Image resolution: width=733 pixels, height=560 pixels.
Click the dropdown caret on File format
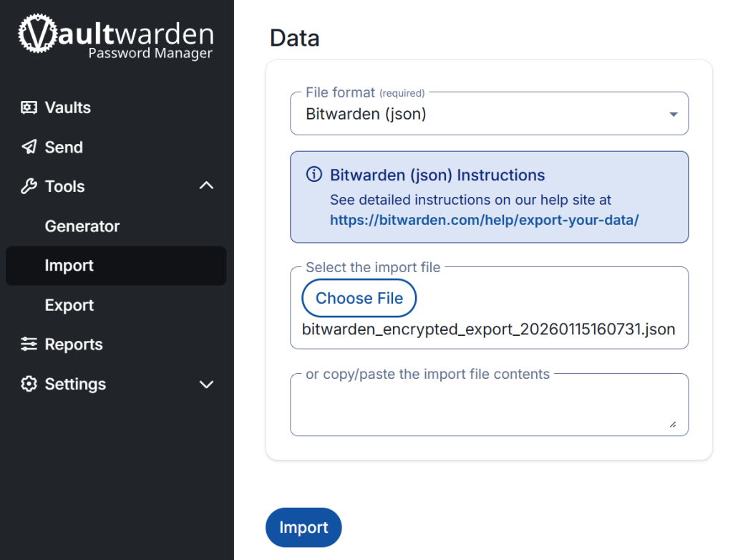coord(673,113)
